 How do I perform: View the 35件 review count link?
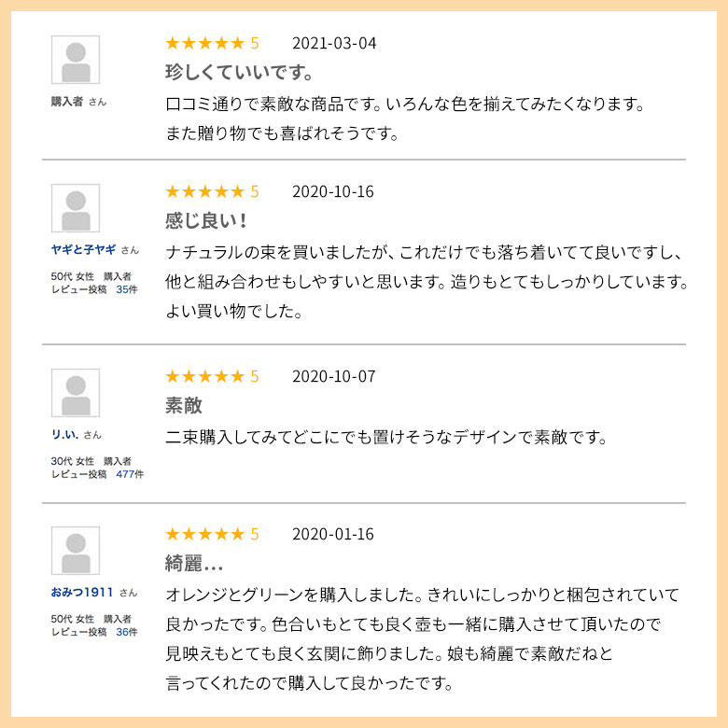(x=127, y=289)
